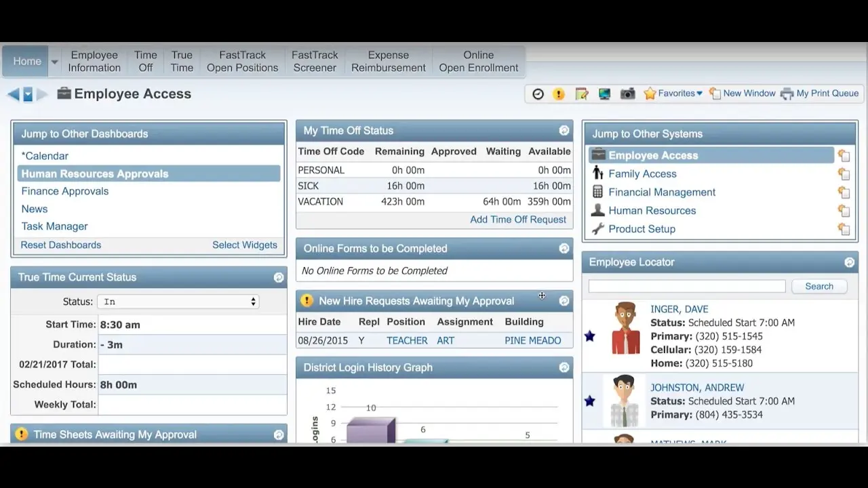This screenshot has height=488, width=868.
Task: Open Family Access in a new window icon
Action: tap(844, 174)
